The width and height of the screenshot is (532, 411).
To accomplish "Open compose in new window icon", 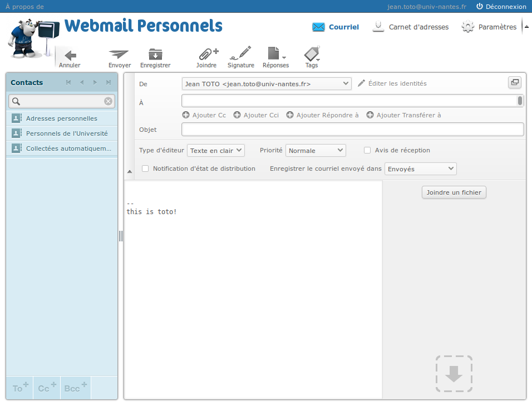I will (x=514, y=82).
